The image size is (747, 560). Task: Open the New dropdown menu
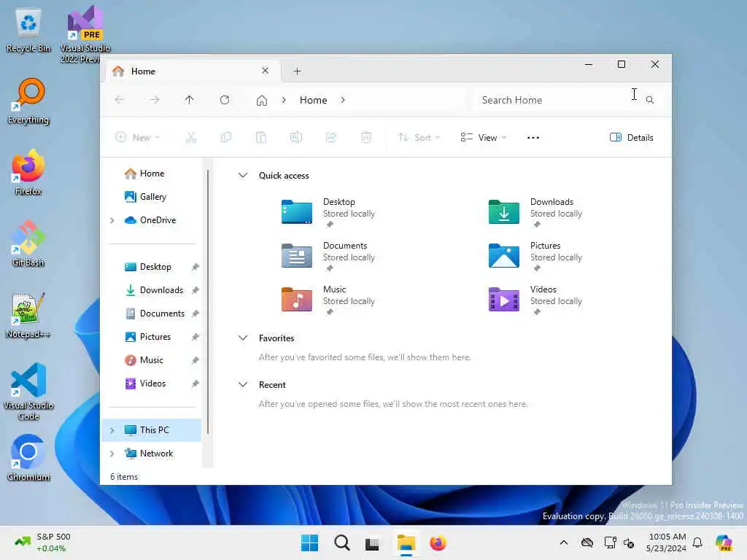point(138,138)
